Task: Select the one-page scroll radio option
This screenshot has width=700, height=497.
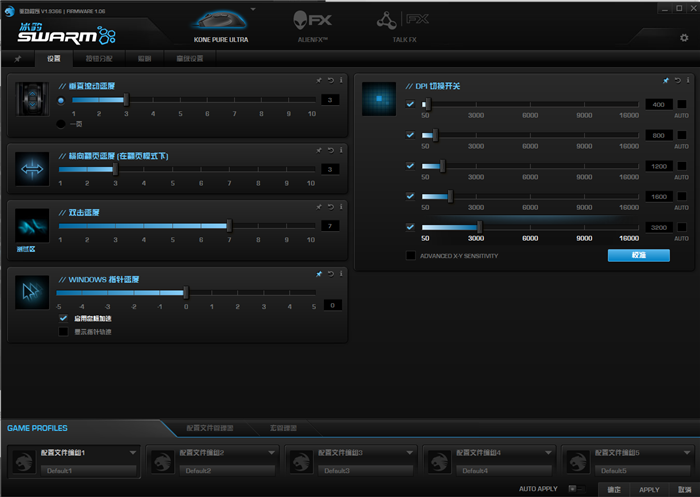Action: (61, 124)
